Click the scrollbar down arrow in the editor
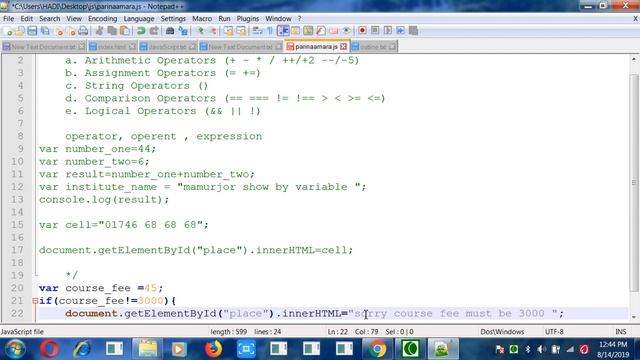The image size is (640, 360). (634, 317)
